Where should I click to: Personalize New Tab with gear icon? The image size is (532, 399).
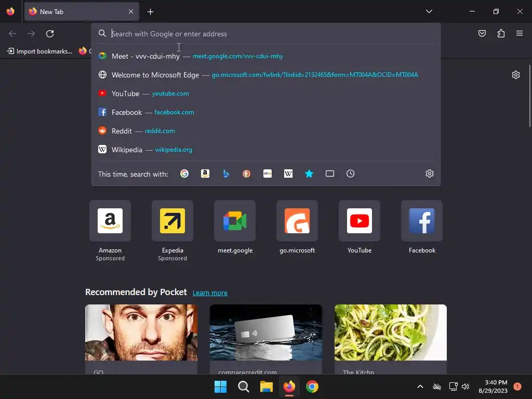point(516,75)
